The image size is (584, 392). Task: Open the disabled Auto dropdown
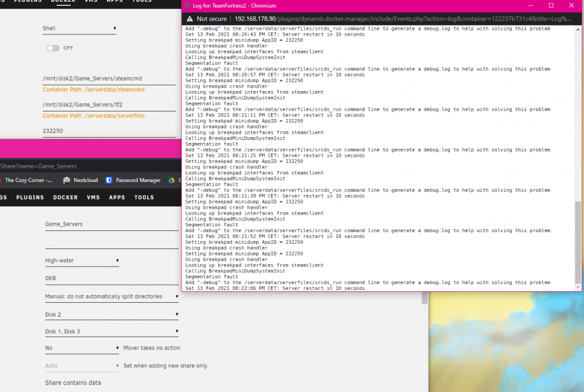pos(82,366)
